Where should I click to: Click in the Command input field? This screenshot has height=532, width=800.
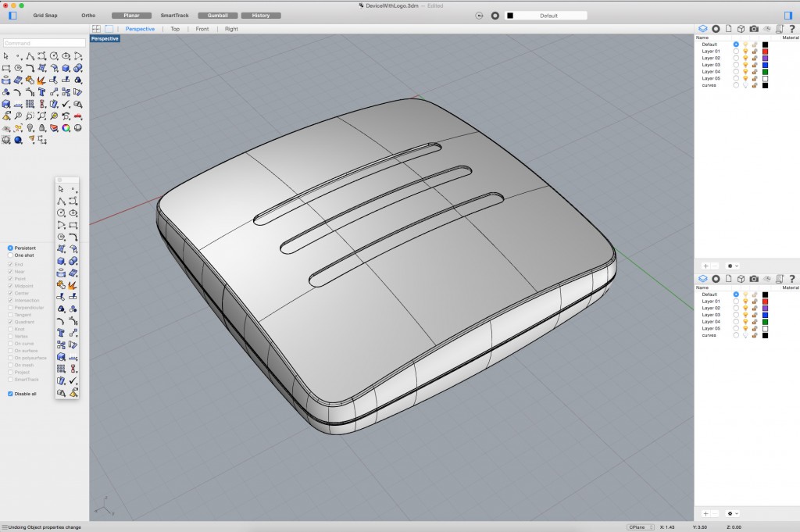45,43
